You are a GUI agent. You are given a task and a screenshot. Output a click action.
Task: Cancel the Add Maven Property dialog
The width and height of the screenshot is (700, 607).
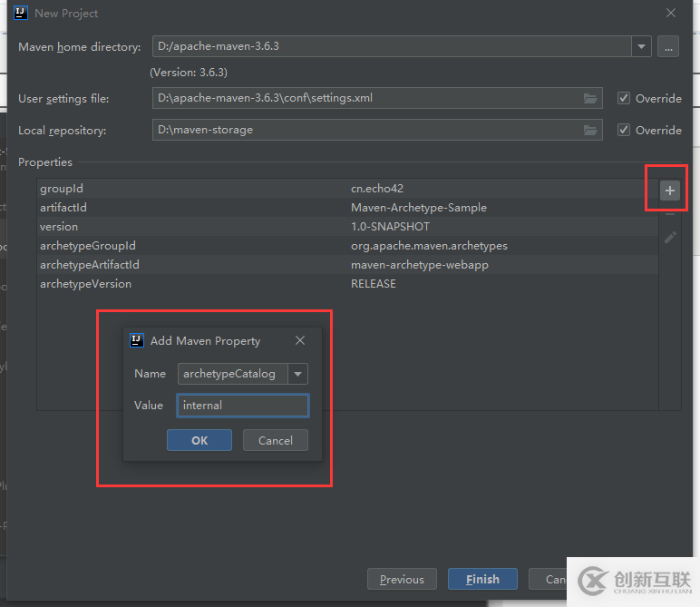pyautogui.click(x=275, y=440)
